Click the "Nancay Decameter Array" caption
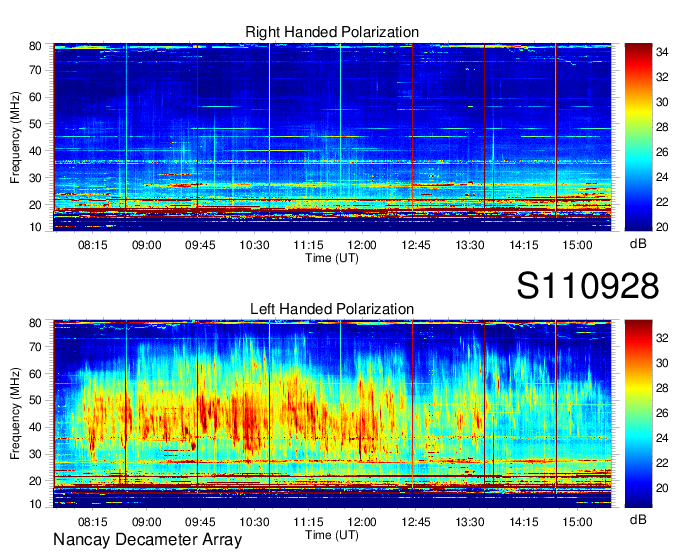 147,540
